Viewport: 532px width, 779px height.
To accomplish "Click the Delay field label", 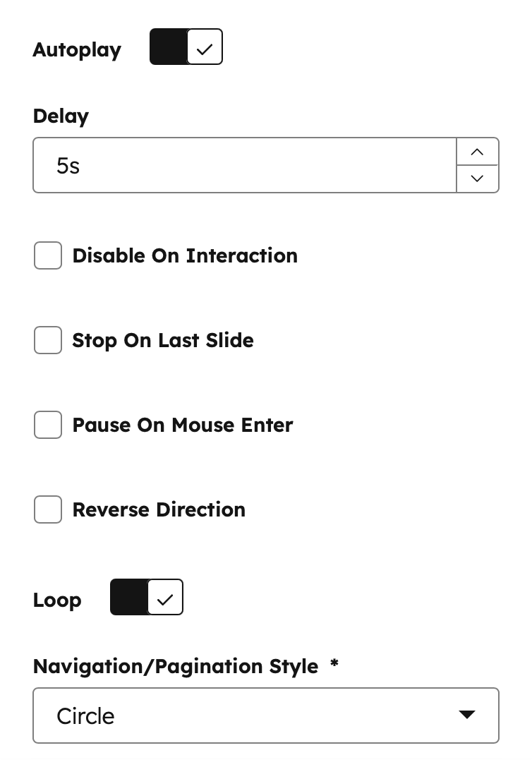I will point(61,116).
